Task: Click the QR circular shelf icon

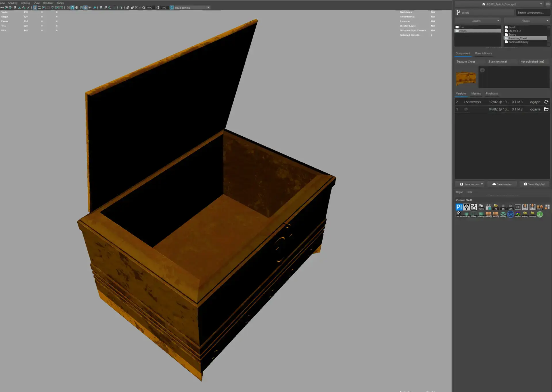Action: click(x=510, y=214)
